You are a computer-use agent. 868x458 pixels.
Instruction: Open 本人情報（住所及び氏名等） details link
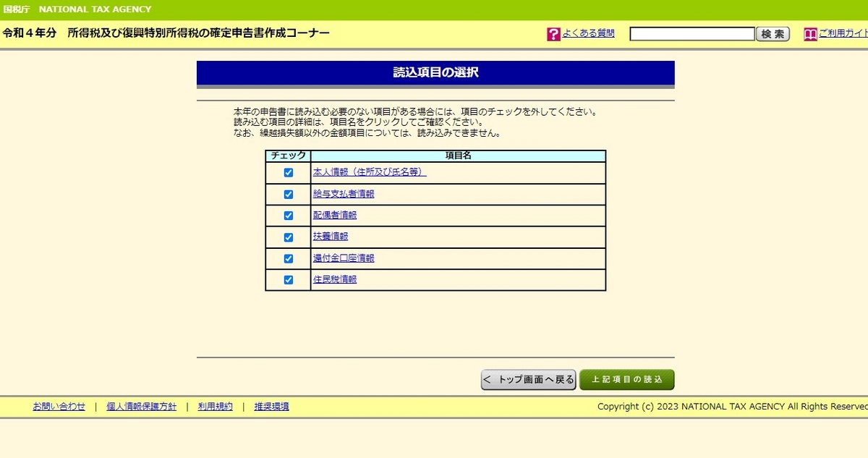point(370,172)
